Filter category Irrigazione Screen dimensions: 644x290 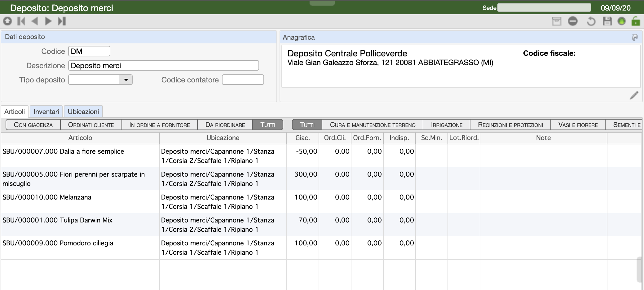(447, 125)
